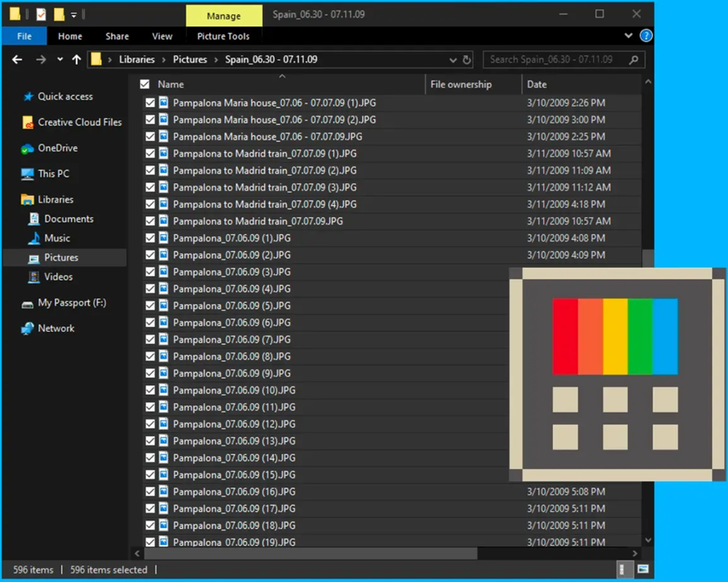Uncheck Pampalona_07.06.09 (5).JPG checkbox
This screenshot has width=728, height=582.
click(150, 305)
